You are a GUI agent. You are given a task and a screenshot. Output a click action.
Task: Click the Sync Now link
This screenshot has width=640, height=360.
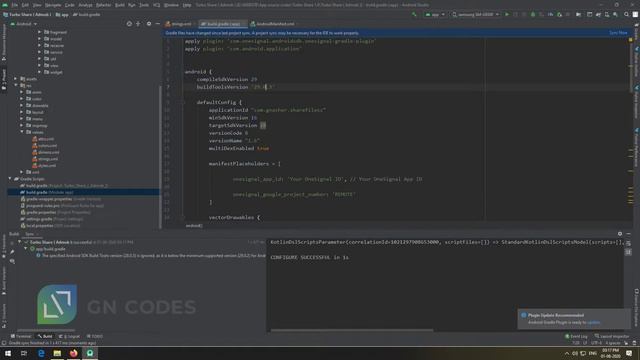pyautogui.click(x=618, y=33)
